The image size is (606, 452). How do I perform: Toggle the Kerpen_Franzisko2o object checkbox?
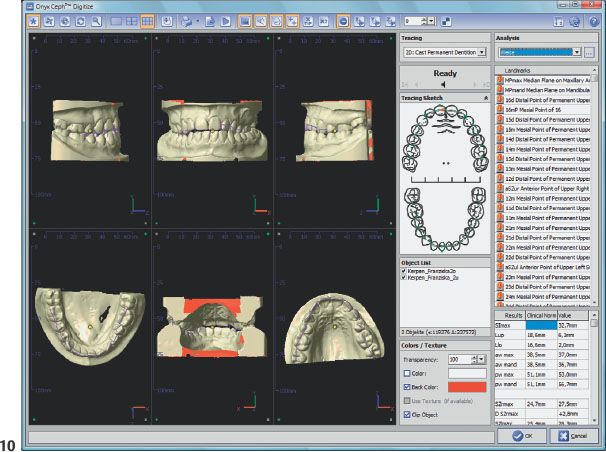[402, 270]
